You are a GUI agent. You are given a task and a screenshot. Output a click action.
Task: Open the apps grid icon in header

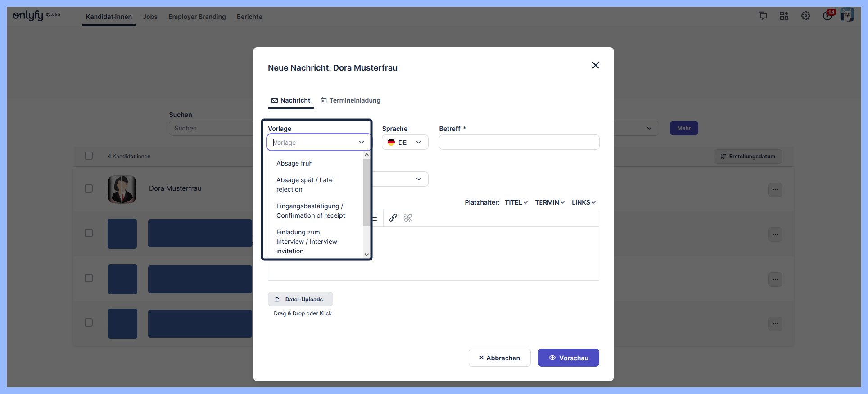[784, 16]
